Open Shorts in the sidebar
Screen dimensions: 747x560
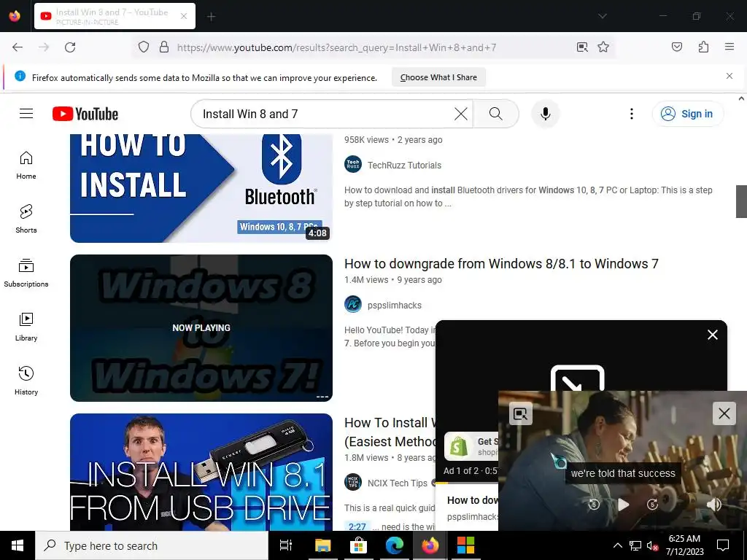point(26,219)
